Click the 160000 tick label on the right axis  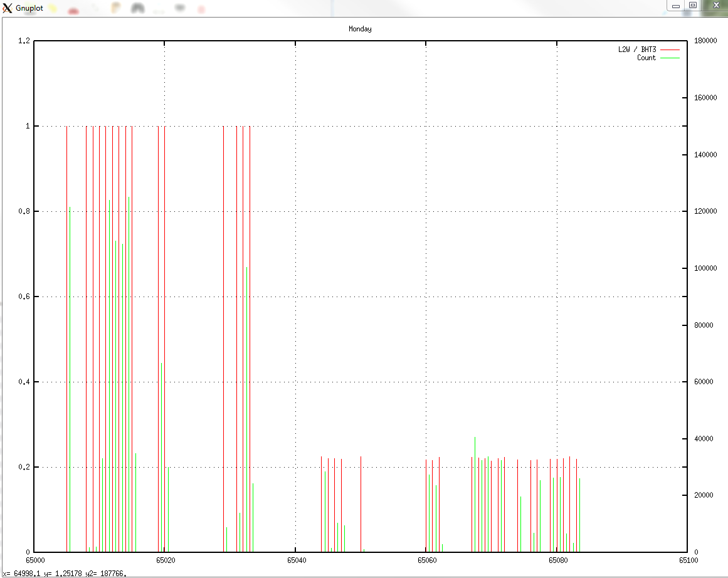tap(705, 98)
